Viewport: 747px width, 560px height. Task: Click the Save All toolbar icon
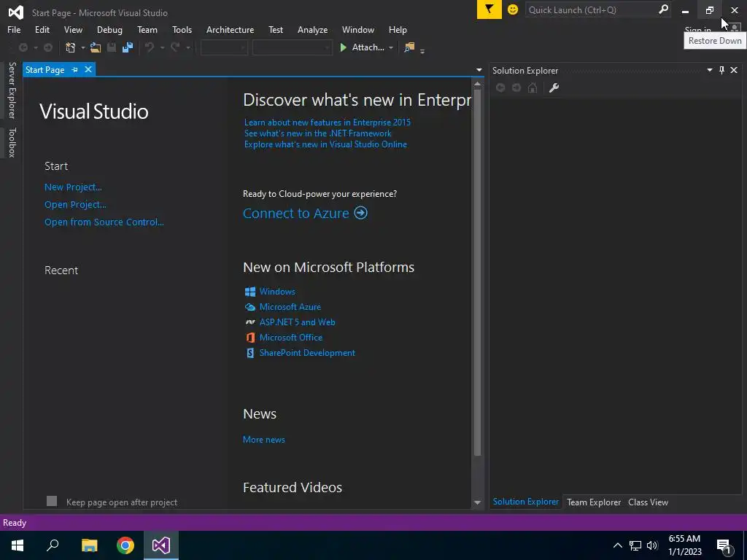[x=127, y=47]
